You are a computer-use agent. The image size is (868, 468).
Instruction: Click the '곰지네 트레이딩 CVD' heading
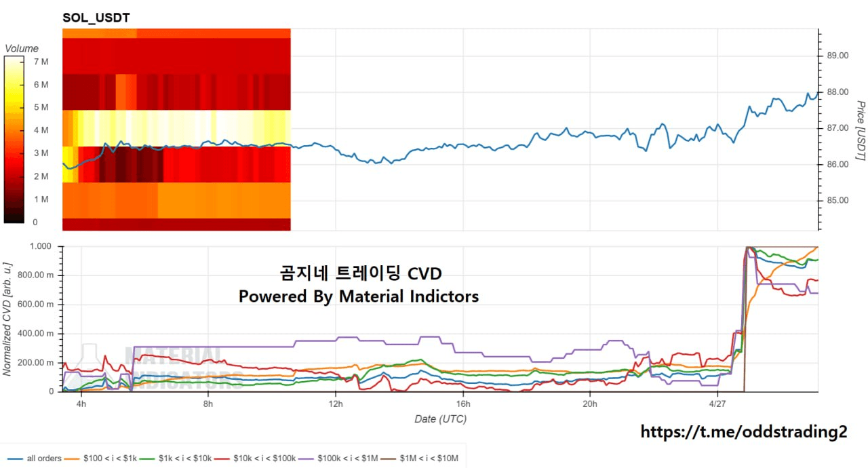pos(360,274)
